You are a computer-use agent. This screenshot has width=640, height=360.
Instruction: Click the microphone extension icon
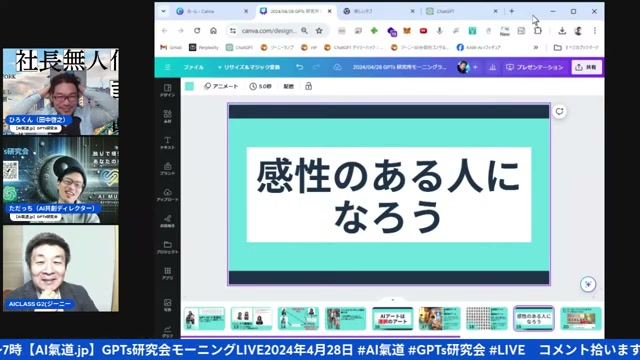(440, 31)
